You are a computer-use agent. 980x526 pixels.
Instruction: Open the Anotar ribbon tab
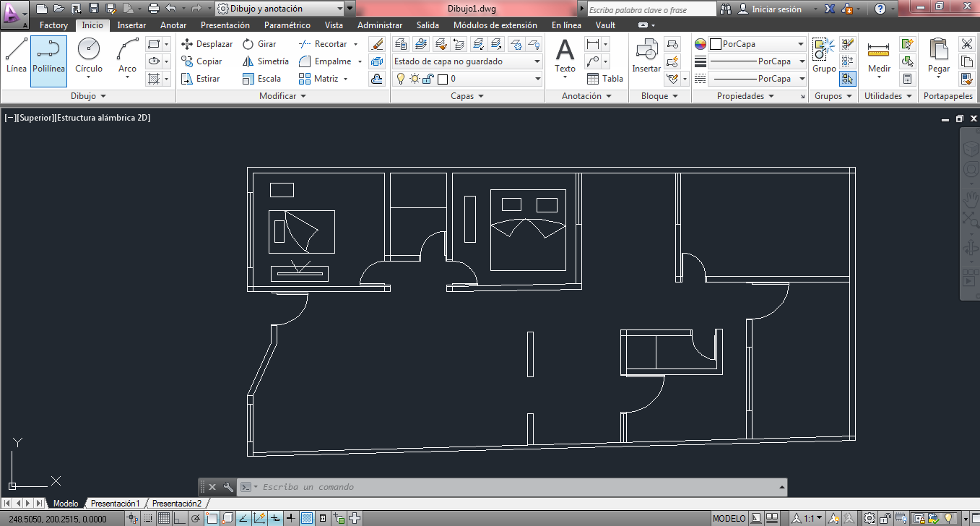tap(173, 25)
